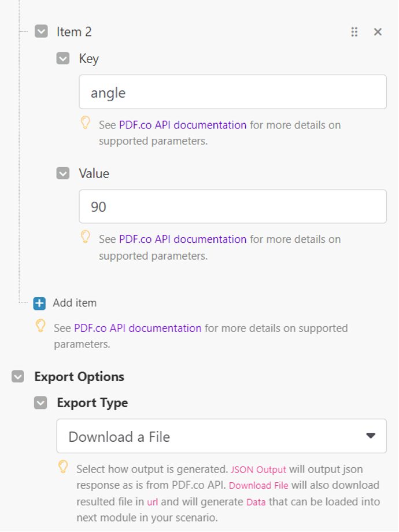Open PDF.co API documentation link under Key
The height and width of the screenshot is (532, 399).
pyautogui.click(x=183, y=125)
